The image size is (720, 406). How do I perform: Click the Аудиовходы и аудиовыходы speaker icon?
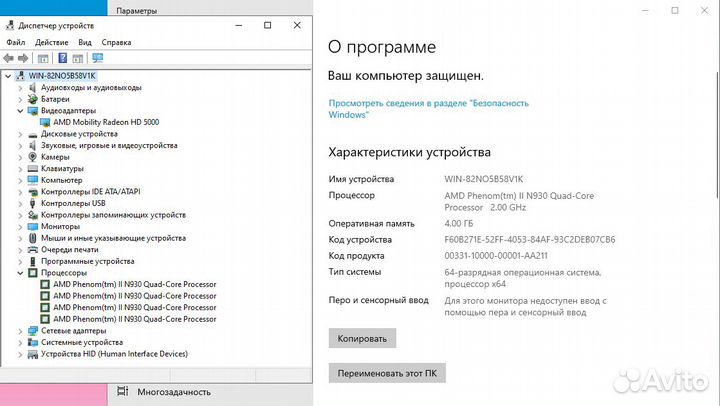[x=33, y=87]
